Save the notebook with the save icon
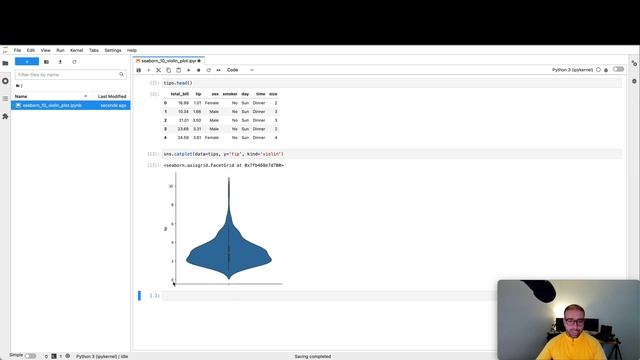The image size is (640, 360). 139,70
